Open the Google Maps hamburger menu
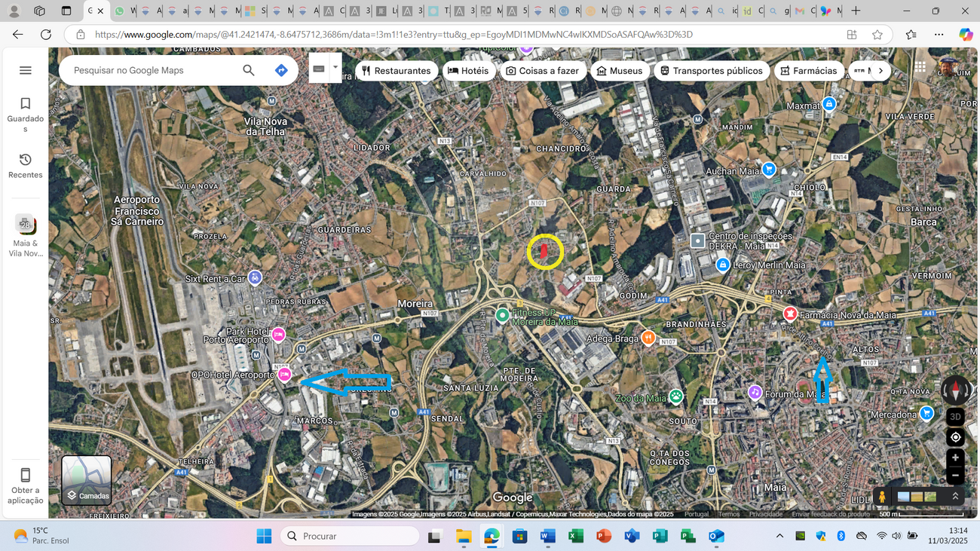This screenshot has height=551, width=980. pyautogui.click(x=26, y=70)
